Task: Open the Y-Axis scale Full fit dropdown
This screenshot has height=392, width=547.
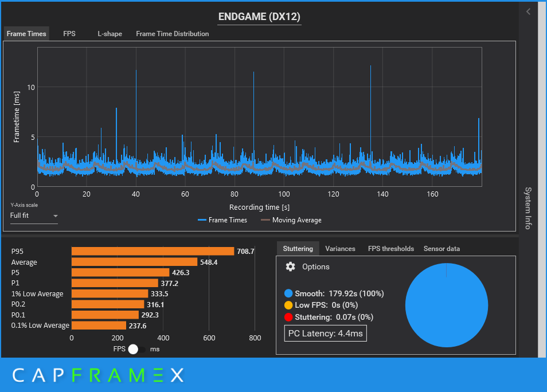Action: pos(34,216)
